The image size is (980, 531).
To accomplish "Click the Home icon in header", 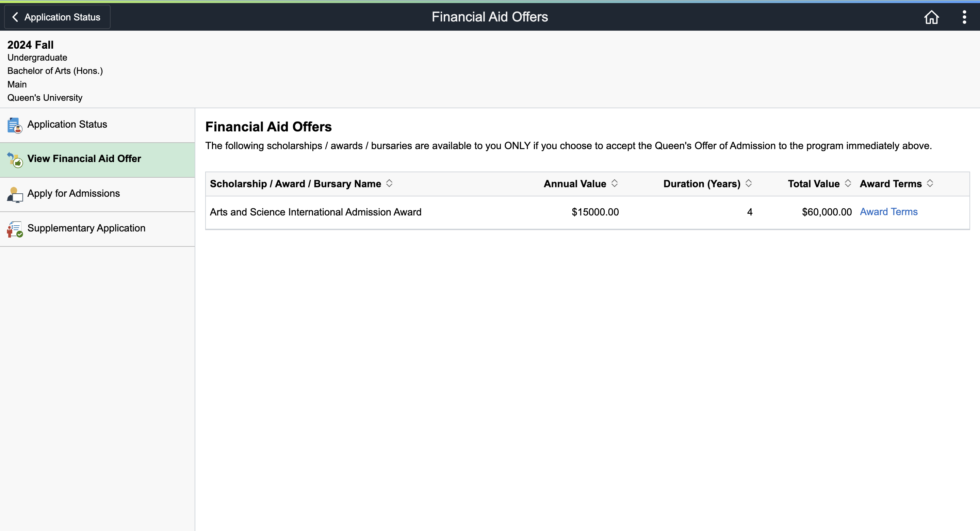I will coord(931,17).
